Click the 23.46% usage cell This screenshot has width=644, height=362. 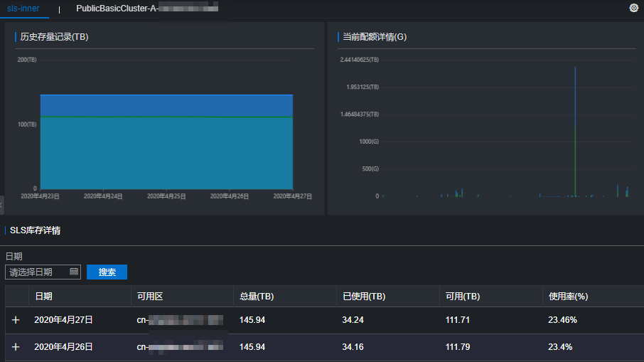click(x=563, y=320)
